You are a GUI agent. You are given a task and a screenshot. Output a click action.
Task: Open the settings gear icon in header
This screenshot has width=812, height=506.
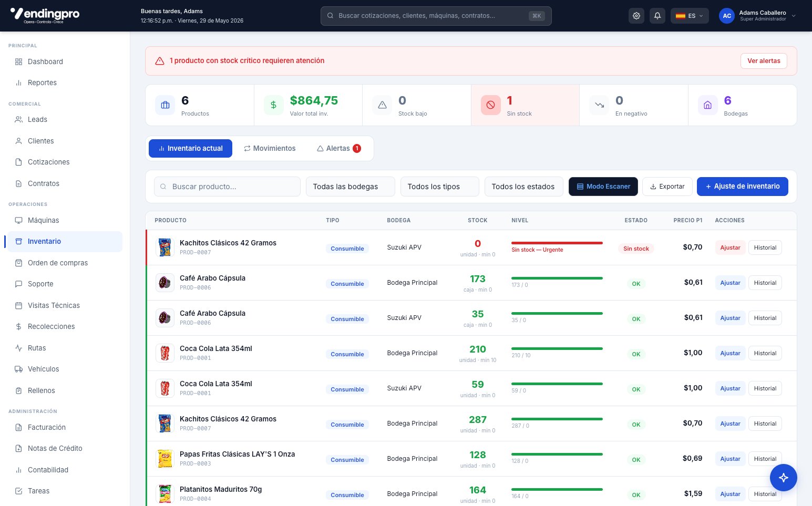(x=636, y=16)
